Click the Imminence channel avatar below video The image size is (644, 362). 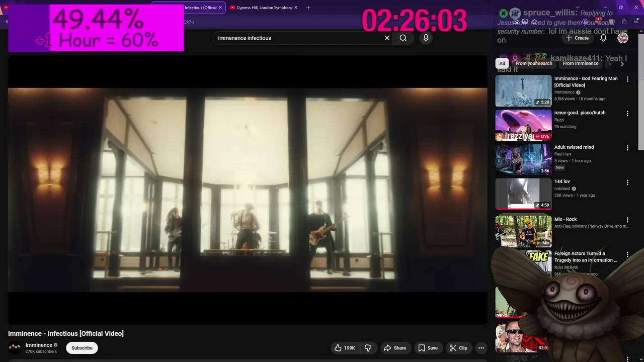(x=15, y=347)
